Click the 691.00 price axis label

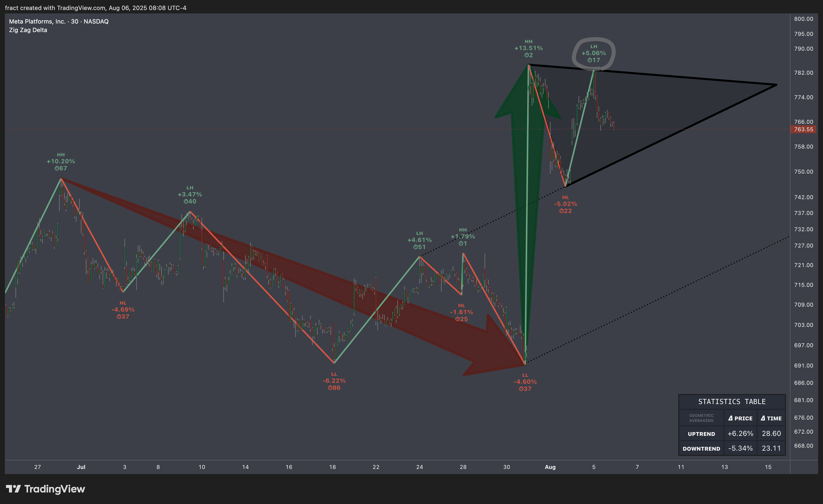click(x=803, y=365)
